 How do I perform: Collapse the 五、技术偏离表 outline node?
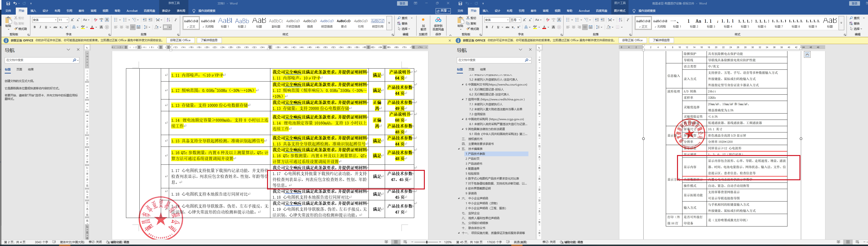[x=458, y=149]
